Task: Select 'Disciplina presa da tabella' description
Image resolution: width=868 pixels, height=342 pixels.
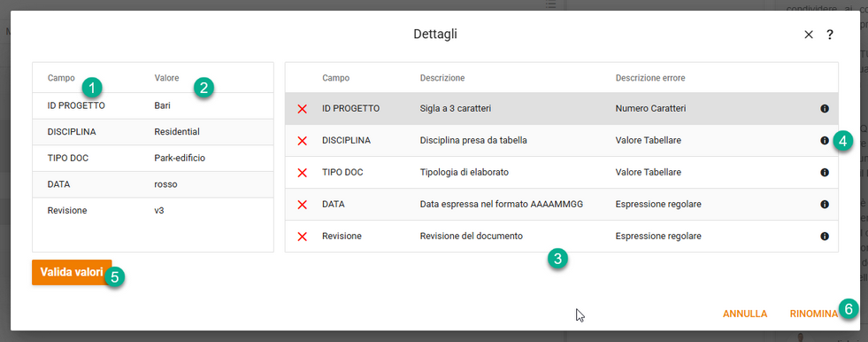Action: [473, 141]
